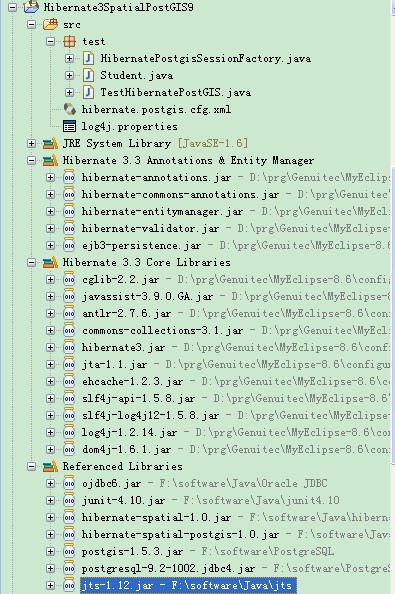
Task: Click the ojdbc6.jar jar icon
Action: coord(69,483)
